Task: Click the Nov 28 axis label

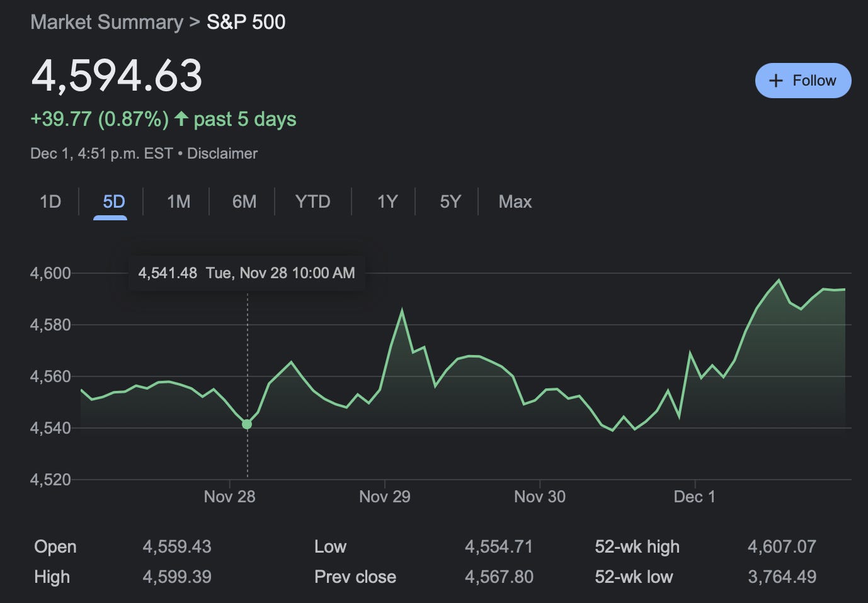Action: 229,497
